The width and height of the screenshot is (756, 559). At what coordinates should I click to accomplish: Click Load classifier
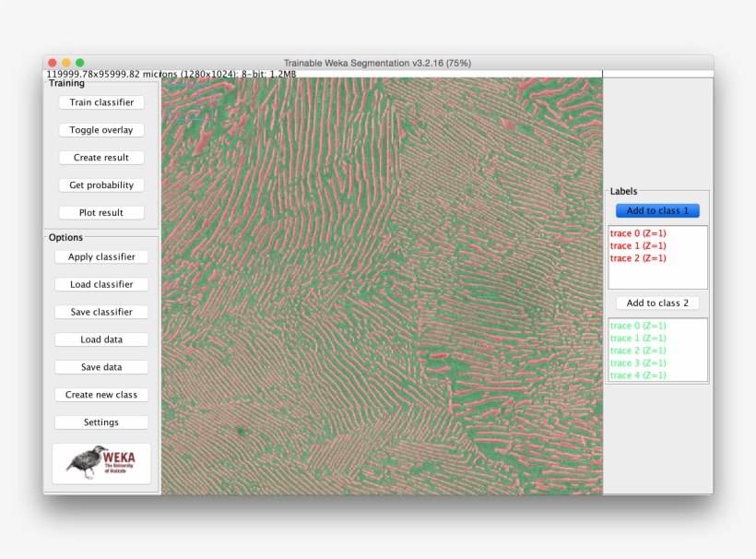[x=100, y=284]
